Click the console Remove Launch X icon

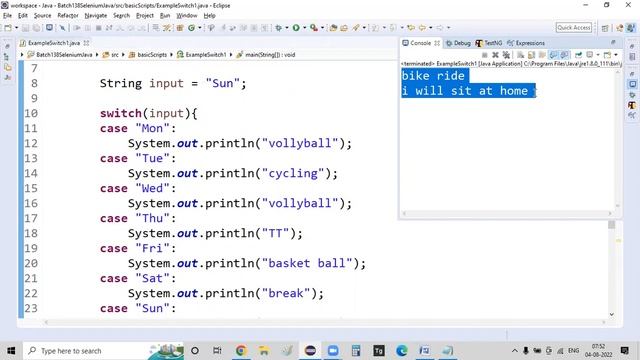click(x=495, y=55)
